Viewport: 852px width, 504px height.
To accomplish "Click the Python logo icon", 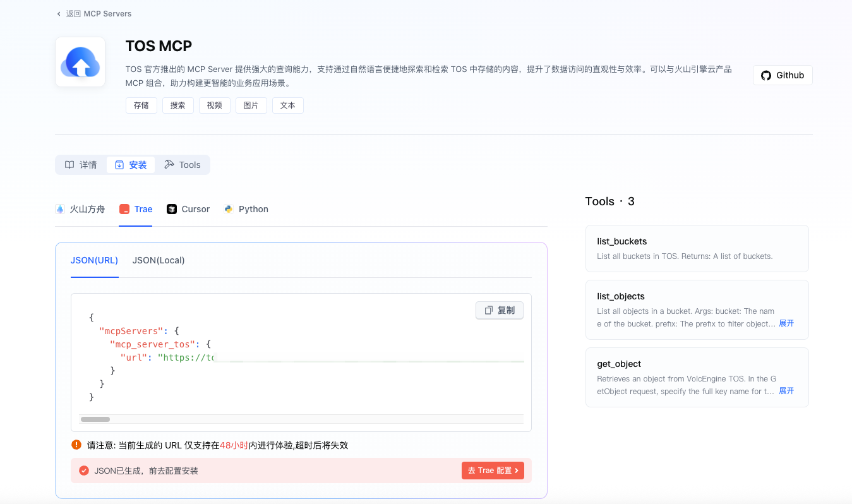I will (229, 209).
